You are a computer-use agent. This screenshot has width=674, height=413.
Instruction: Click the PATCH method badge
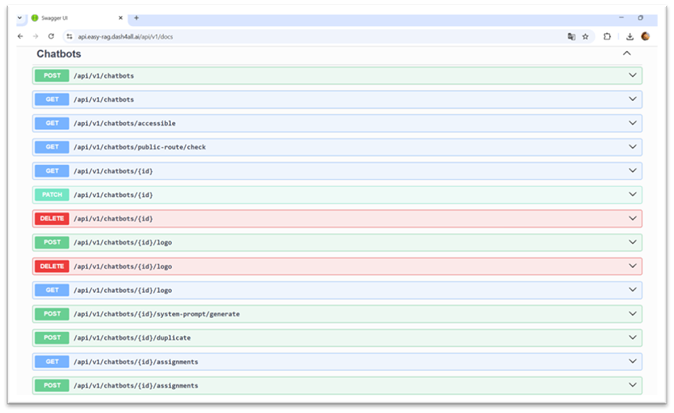pos(52,195)
